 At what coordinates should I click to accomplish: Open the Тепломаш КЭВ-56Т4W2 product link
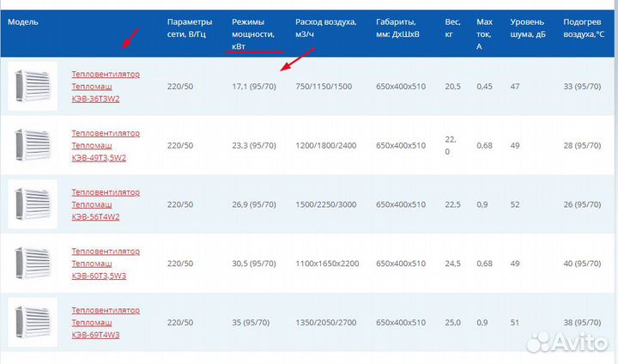point(105,204)
